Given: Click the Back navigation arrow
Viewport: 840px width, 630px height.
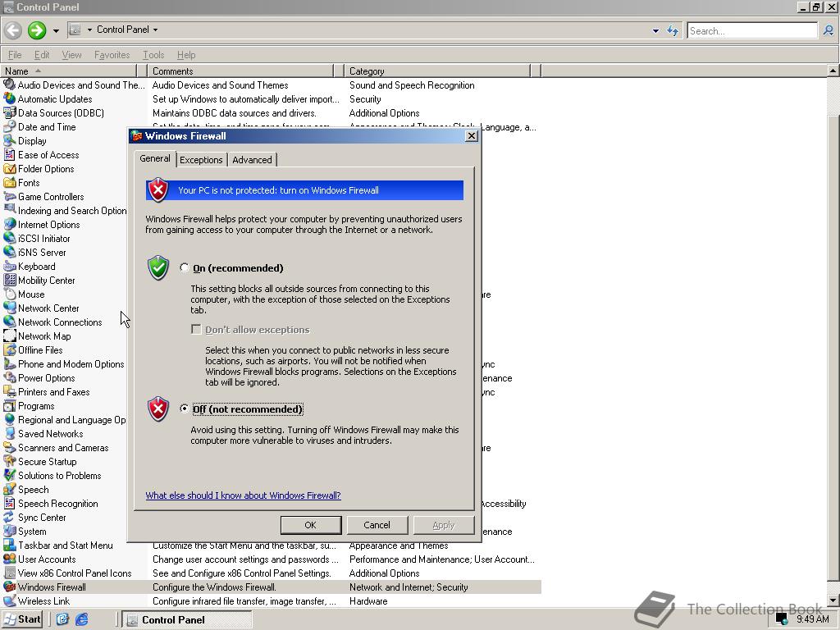Looking at the screenshot, I should (13, 30).
